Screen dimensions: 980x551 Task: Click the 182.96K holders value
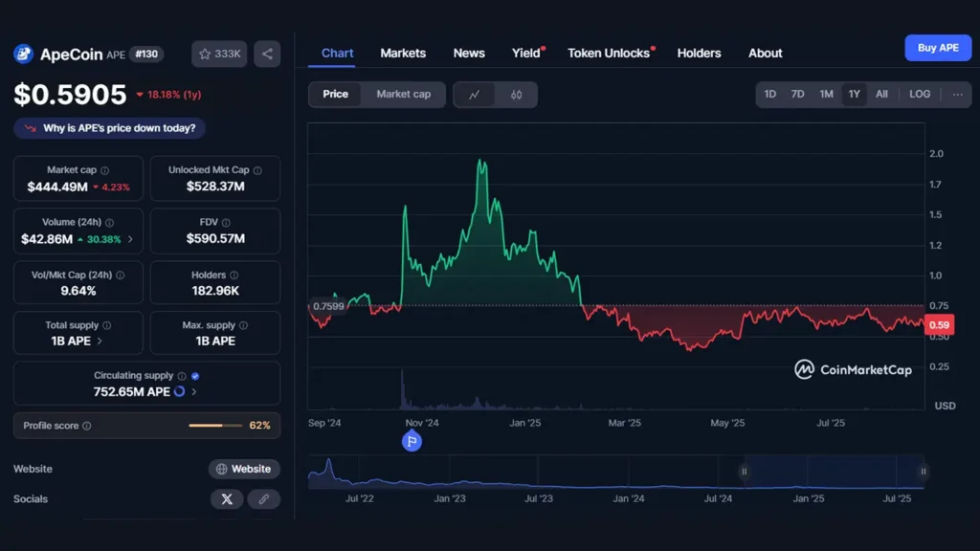tap(215, 291)
